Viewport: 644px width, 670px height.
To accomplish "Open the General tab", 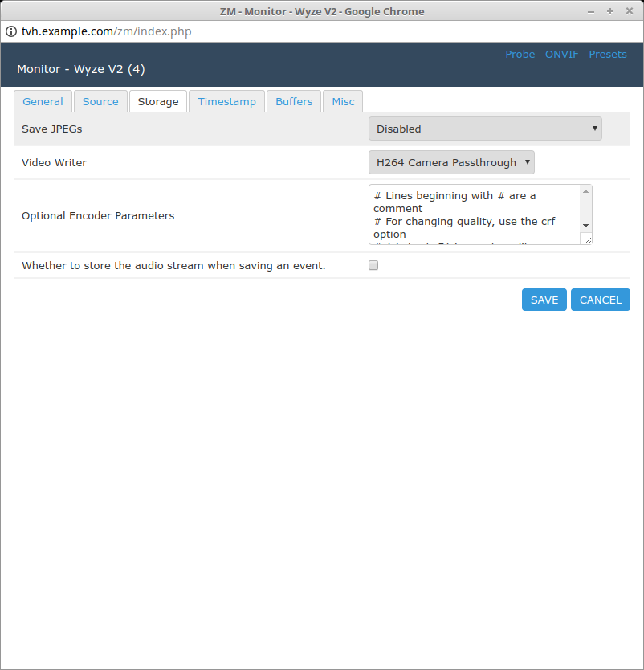I will (43, 102).
